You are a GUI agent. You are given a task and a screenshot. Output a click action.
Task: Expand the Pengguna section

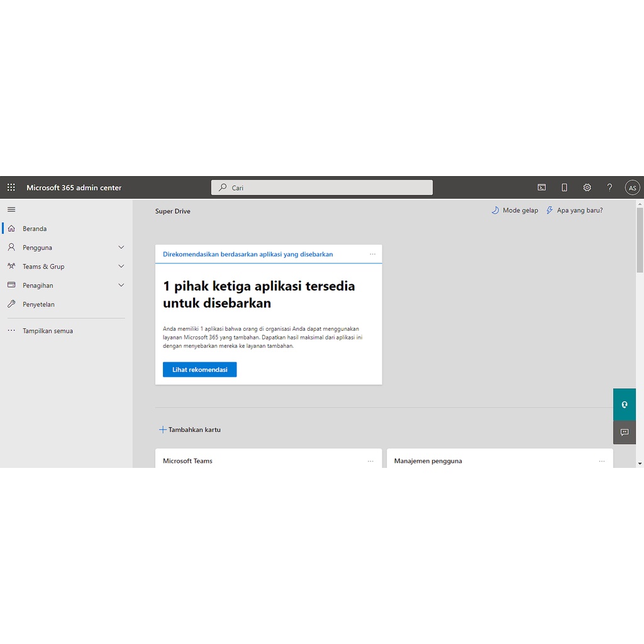38,247
